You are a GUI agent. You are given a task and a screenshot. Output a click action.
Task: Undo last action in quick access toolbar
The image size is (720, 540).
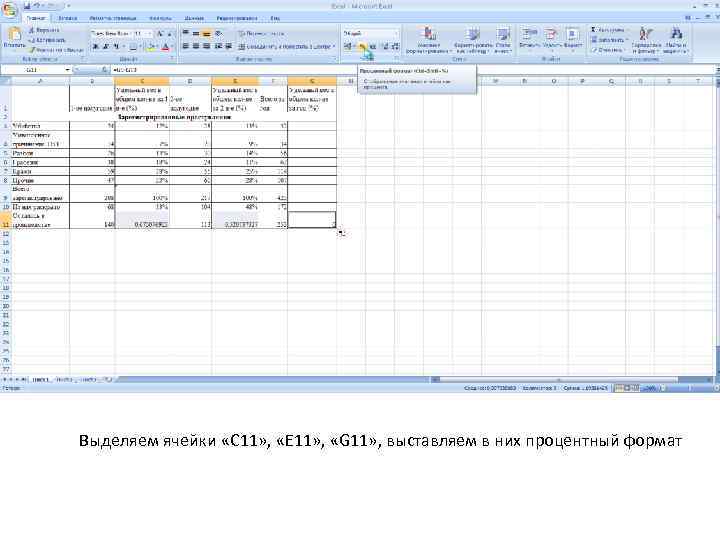point(38,6)
